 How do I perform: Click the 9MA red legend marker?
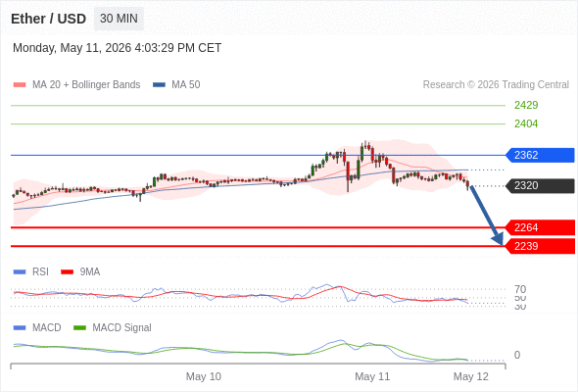67,272
